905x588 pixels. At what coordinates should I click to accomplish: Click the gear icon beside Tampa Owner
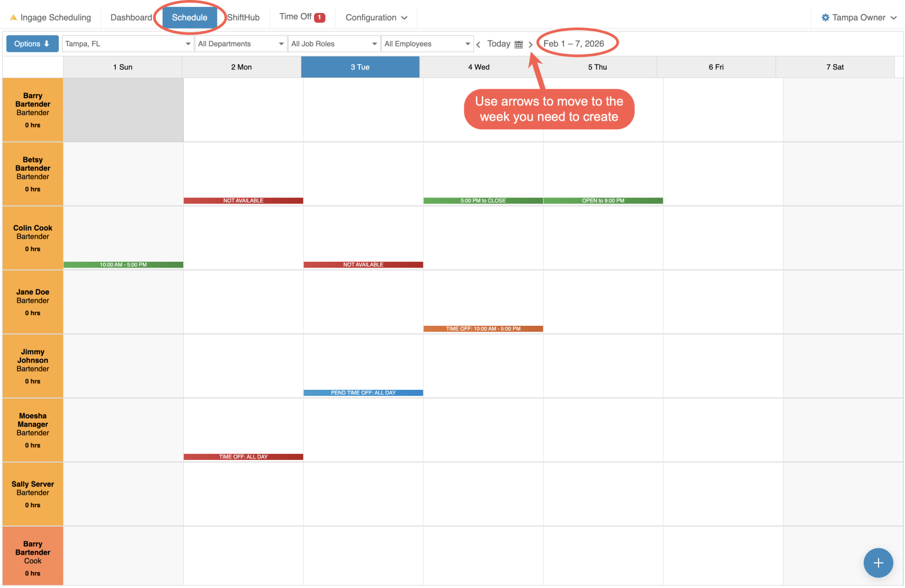[x=825, y=17]
